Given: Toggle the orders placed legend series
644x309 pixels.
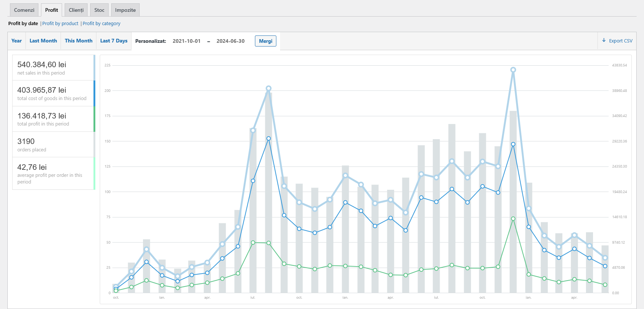Looking at the screenshot, I should [54, 144].
